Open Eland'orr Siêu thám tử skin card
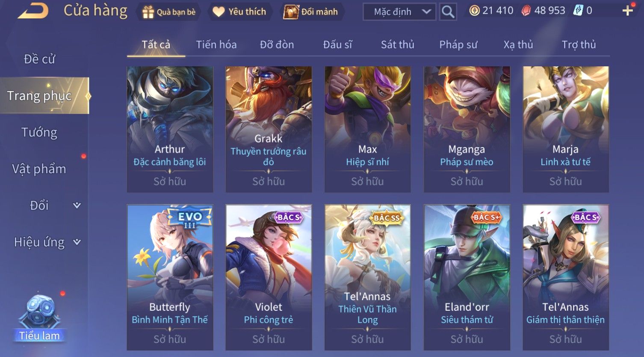 tap(467, 277)
